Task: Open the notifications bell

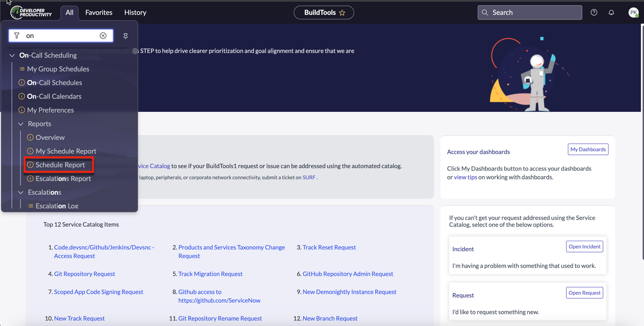Action: tap(611, 12)
